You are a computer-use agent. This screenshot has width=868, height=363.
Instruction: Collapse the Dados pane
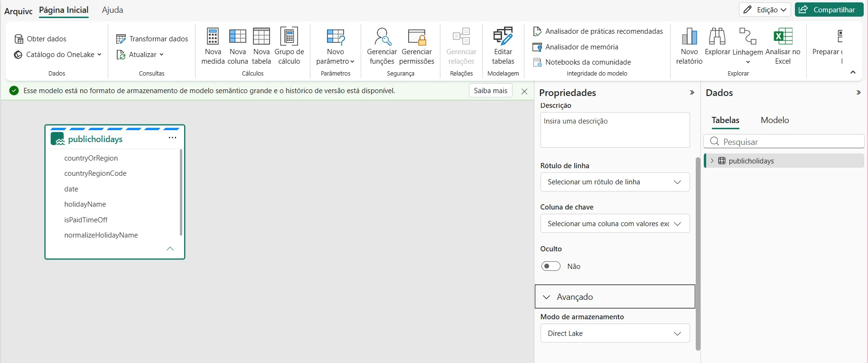click(x=859, y=93)
